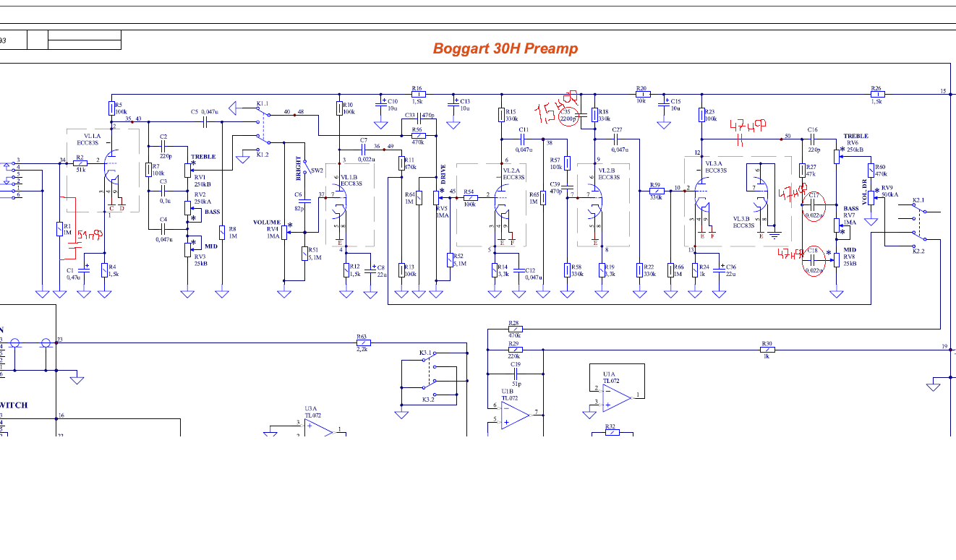Click the RV2 250kA BASS potentiometer label
The height and width of the screenshot is (560, 956).
[205, 203]
